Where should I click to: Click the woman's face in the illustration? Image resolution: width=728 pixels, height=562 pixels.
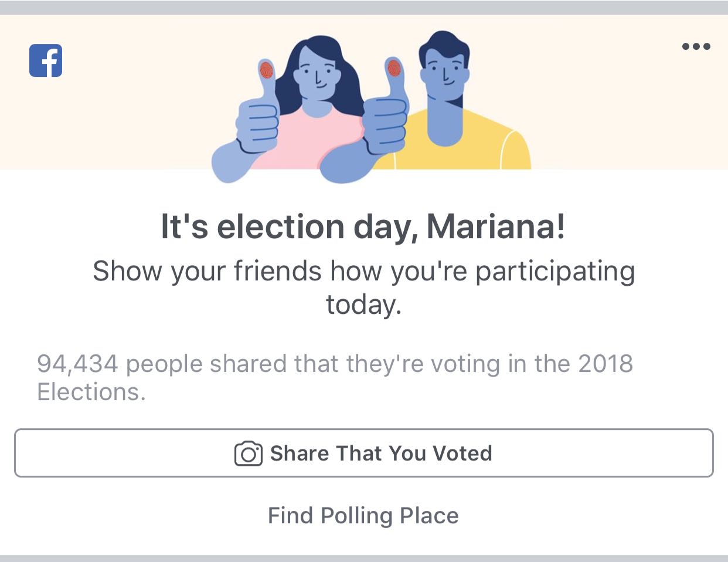click(x=317, y=75)
